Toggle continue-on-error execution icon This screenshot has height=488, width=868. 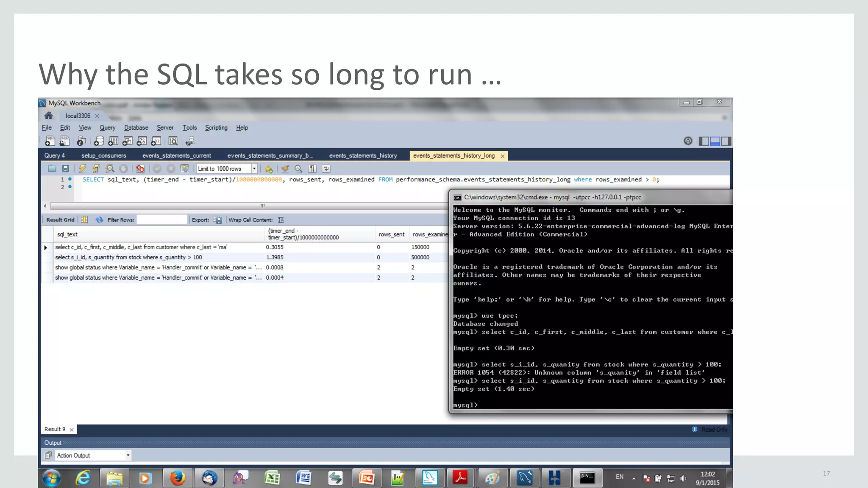(140, 169)
